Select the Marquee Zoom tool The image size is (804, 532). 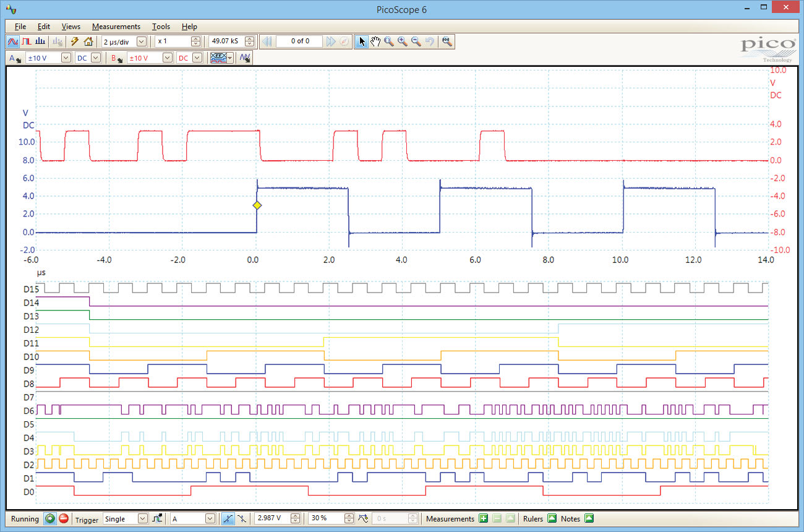point(389,41)
